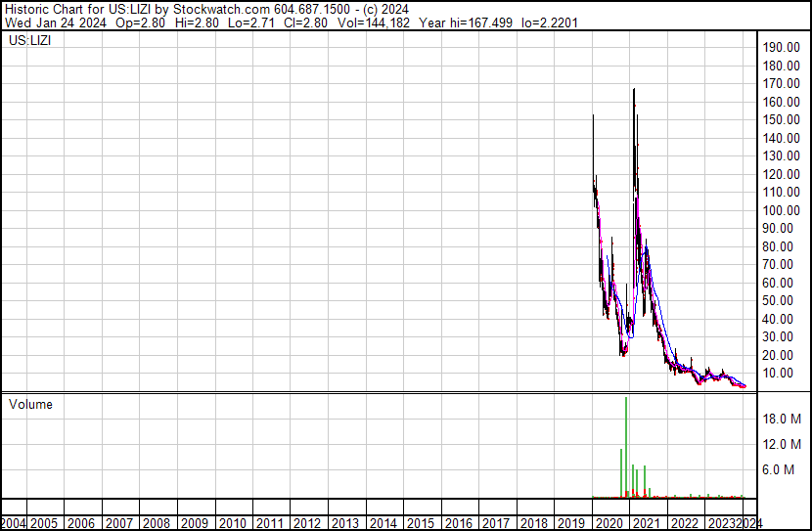Click the Stockwatch.com text in the chart title
This screenshot has height=531, width=812.
click(223, 9)
